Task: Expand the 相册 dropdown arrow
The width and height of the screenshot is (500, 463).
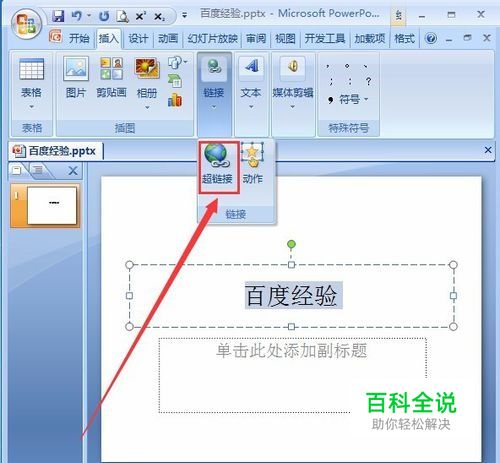Action: [x=147, y=108]
